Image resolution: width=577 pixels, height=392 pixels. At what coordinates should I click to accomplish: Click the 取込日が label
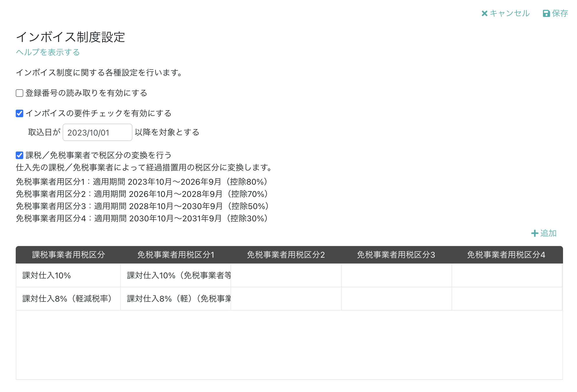coord(44,132)
